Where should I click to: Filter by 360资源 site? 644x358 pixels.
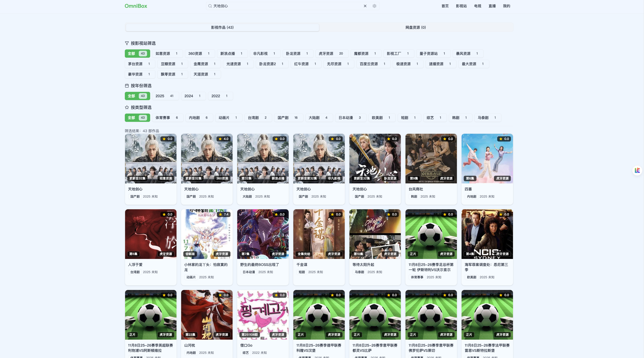(x=200, y=54)
